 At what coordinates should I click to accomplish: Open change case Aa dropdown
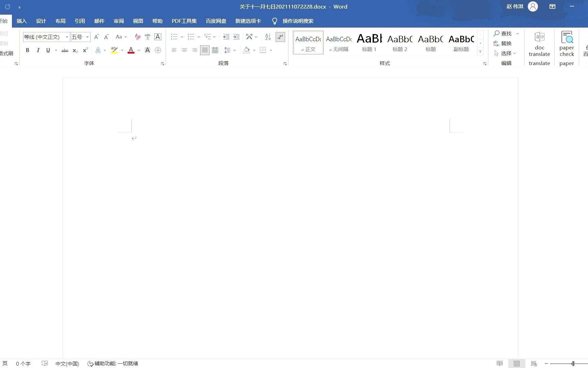(x=121, y=37)
